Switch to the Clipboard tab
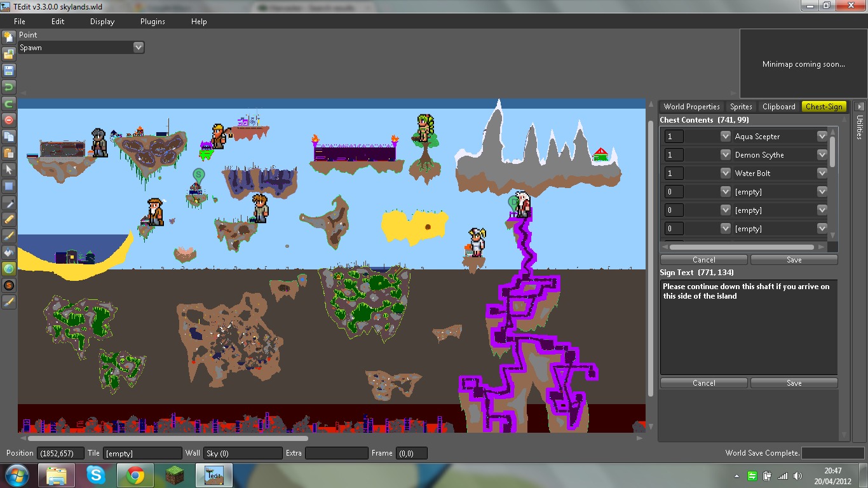This screenshot has width=868, height=488. (x=779, y=107)
